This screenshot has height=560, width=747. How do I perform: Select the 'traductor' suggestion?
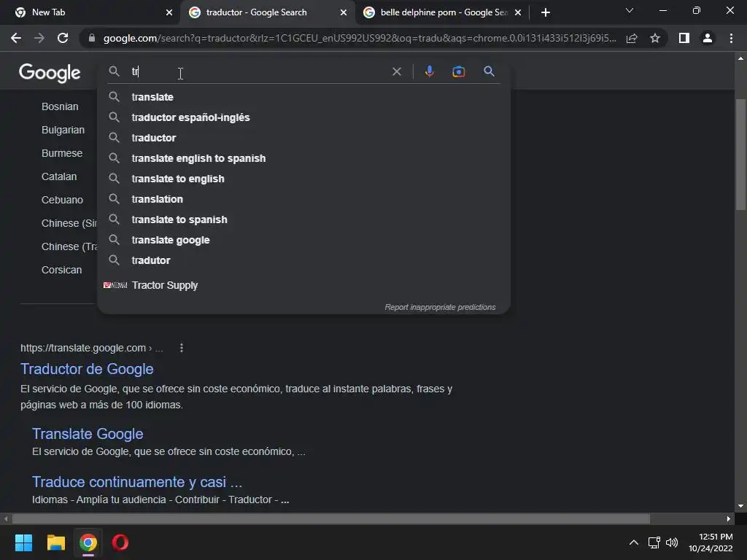click(303, 138)
